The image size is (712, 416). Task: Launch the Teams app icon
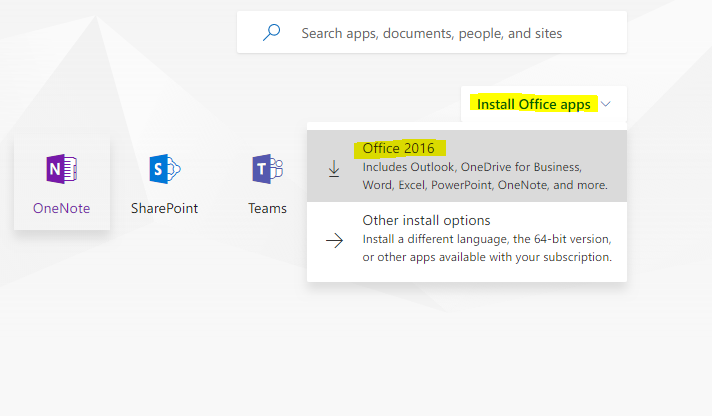pos(267,169)
